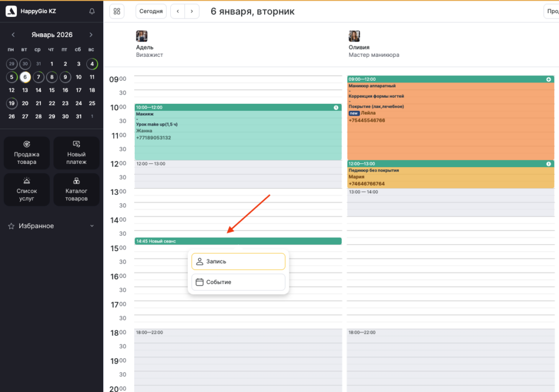The image size is (559, 392).
Task: Click Адель's profile photo
Action: (141, 37)
